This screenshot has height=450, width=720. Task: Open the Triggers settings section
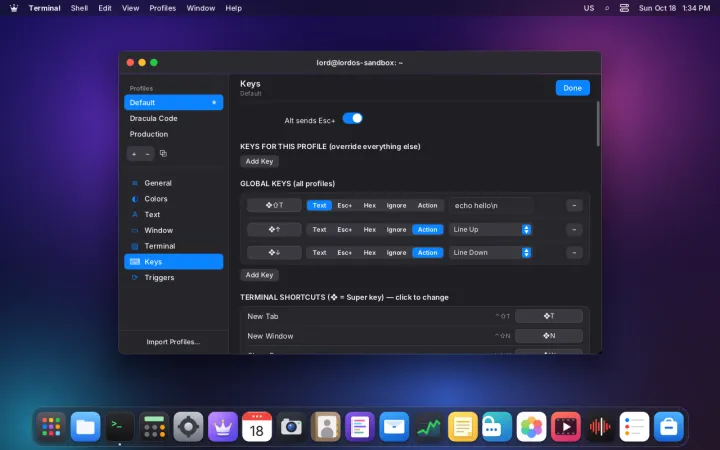pyautogui.click(x=174, y=277)
